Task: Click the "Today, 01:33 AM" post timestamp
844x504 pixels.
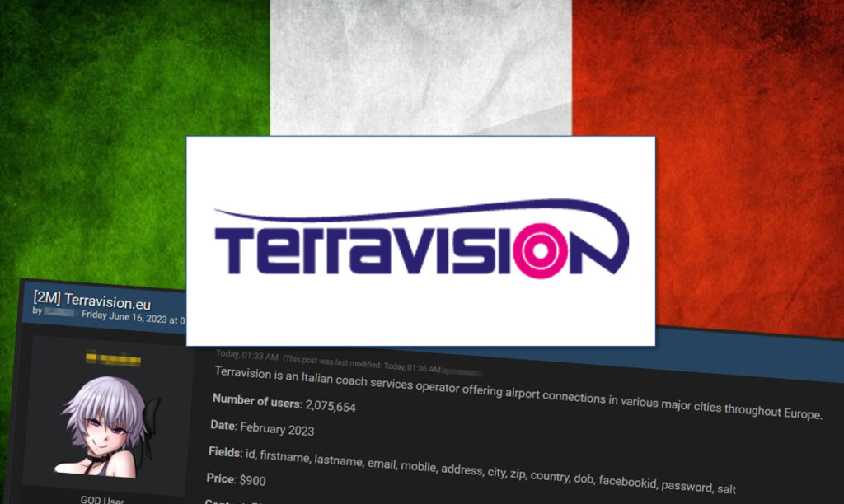Action: [245, 356]
